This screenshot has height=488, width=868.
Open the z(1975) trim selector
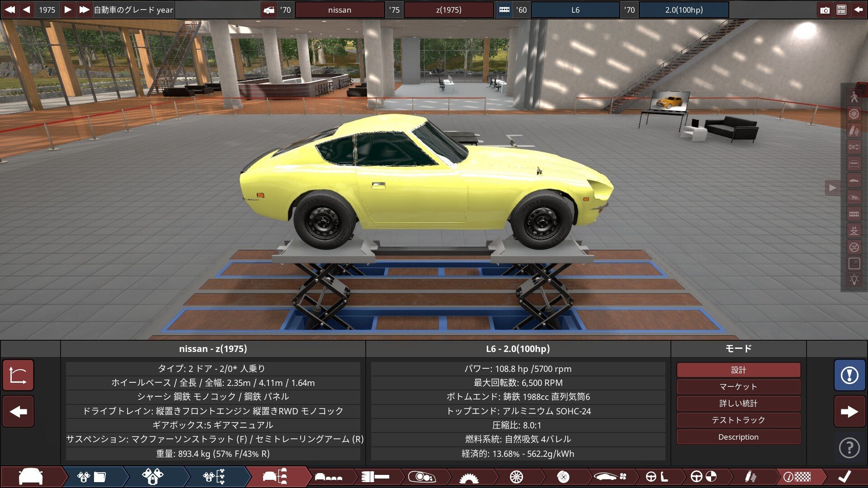point(448,9)
